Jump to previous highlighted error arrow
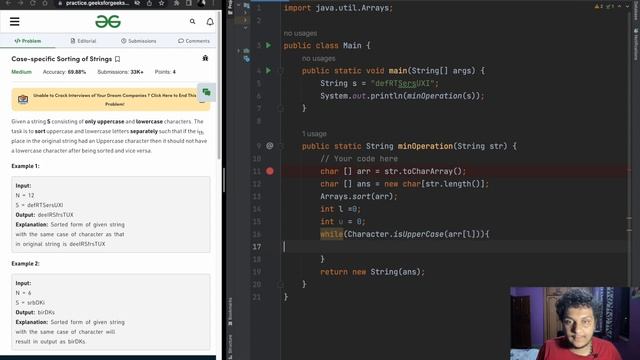Image resolution: width=640 pixels, height=360 pixels. coord(620,6)
